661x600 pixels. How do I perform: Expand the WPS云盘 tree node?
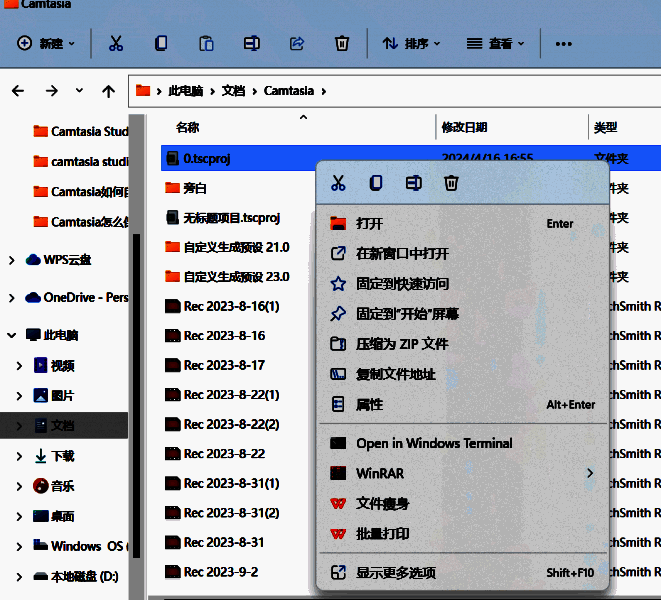pos(11,260)
